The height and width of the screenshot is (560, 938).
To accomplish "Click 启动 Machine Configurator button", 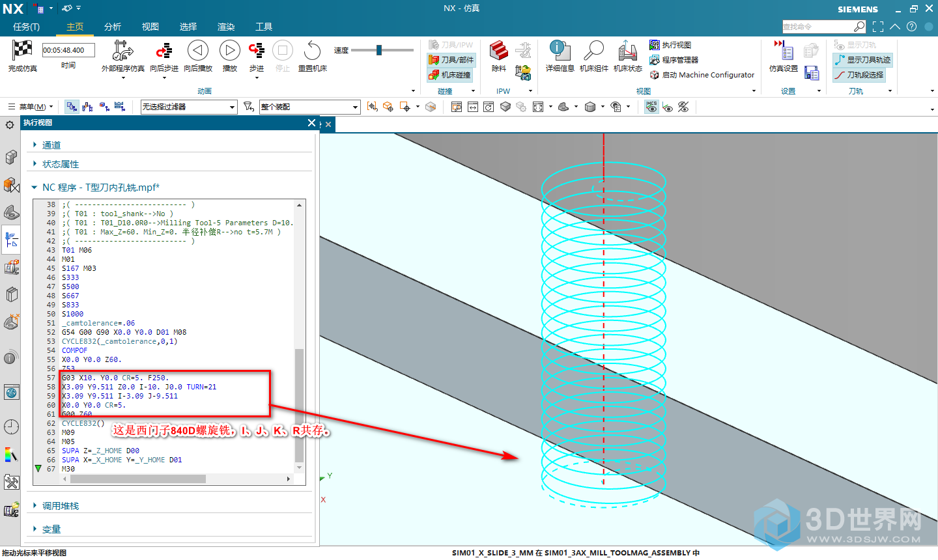I will 702,75.
